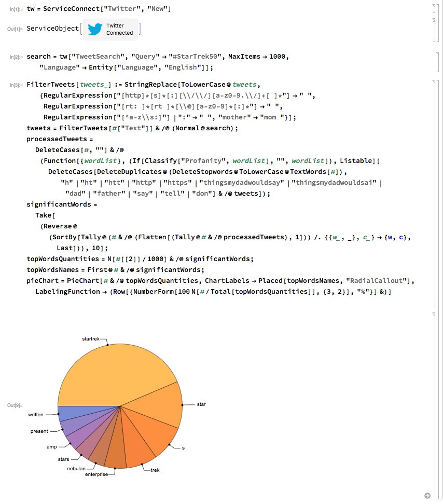The image size is (443, 504).
Task: Click the ChartLabels option name
Action: click(227, 281)
